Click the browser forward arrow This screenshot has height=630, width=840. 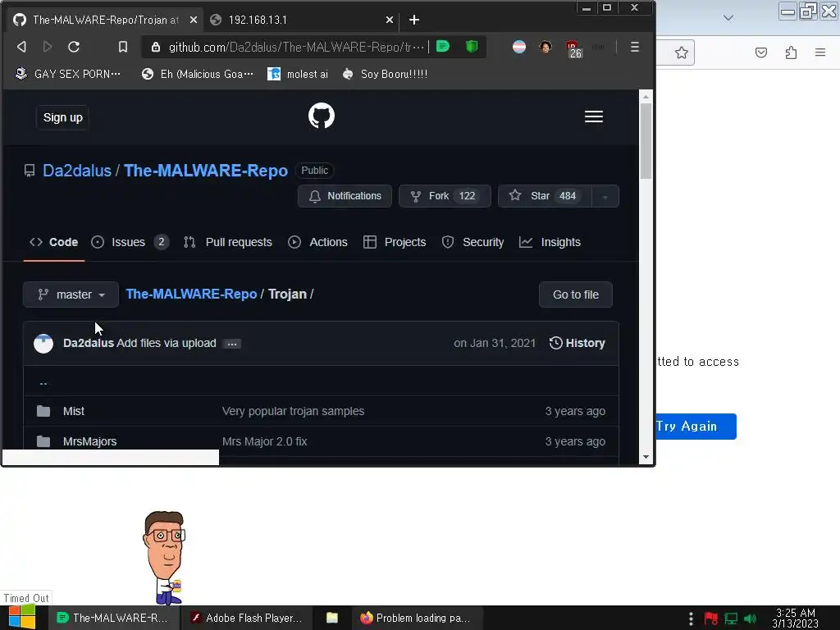[x=47, y=47]
